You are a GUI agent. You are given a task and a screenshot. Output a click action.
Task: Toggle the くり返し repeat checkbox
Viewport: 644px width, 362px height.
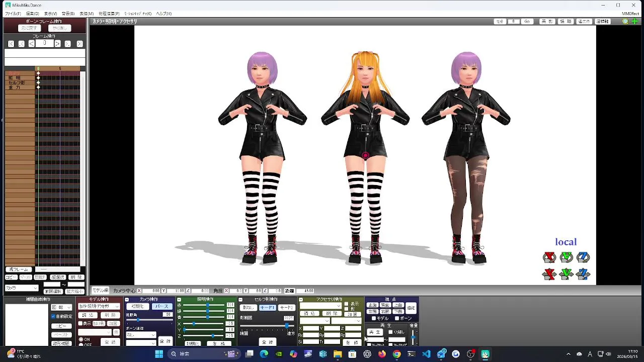click(x=390, y=332)
